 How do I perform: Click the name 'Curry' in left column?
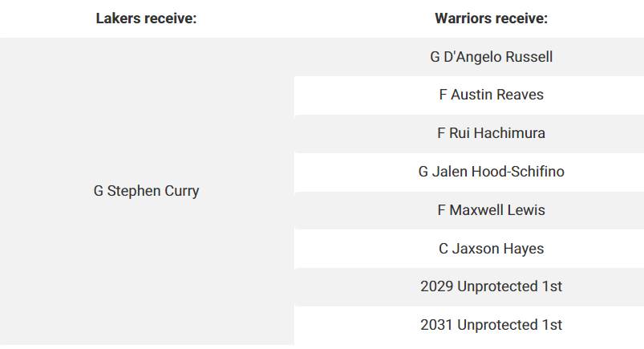point(182,191)
